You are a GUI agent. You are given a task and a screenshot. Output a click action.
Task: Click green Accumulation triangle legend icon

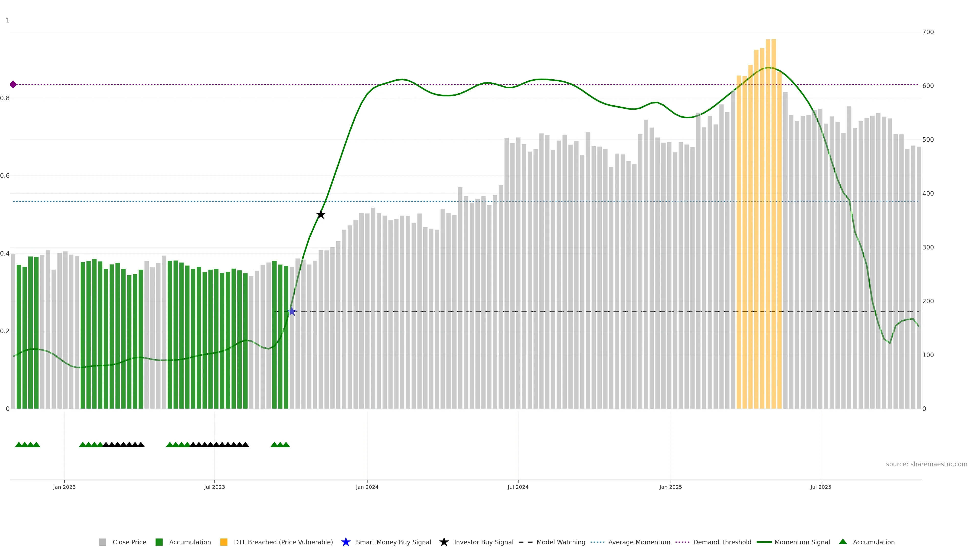tap(843, 542)
